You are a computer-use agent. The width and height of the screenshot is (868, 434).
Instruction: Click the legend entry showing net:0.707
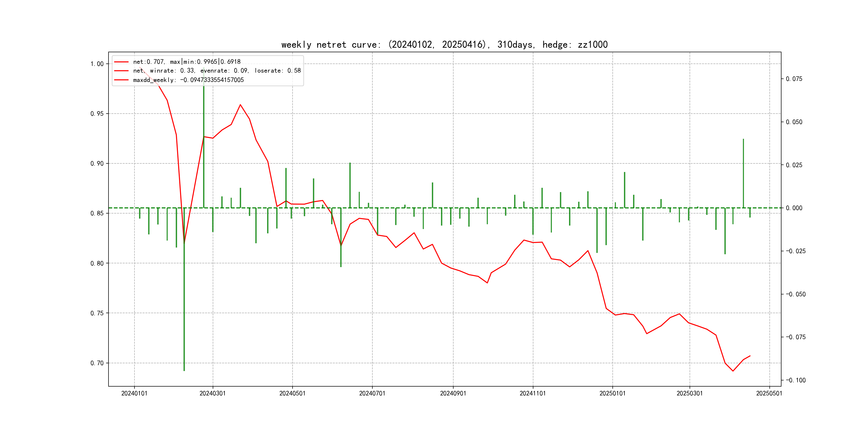coord(187,62)
